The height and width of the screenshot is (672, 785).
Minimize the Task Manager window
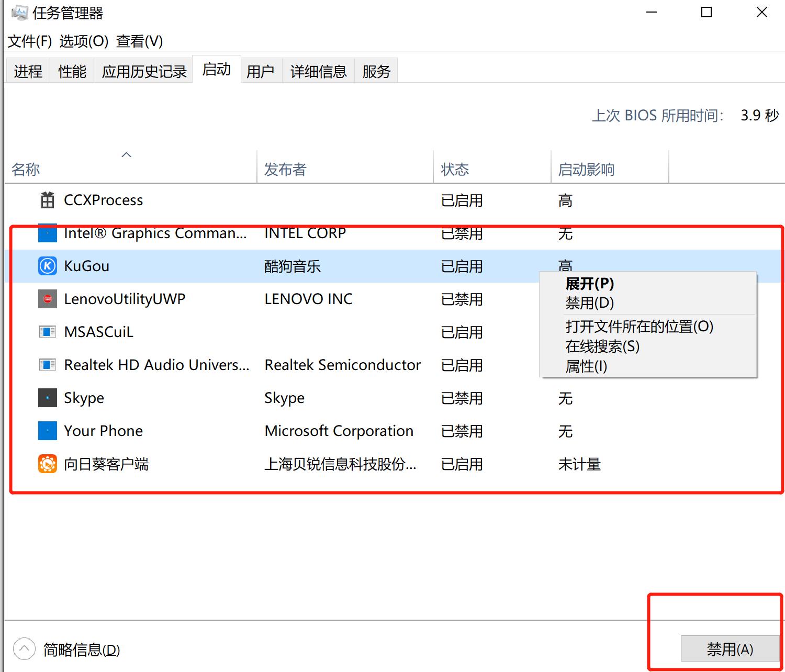pos(652,12)
